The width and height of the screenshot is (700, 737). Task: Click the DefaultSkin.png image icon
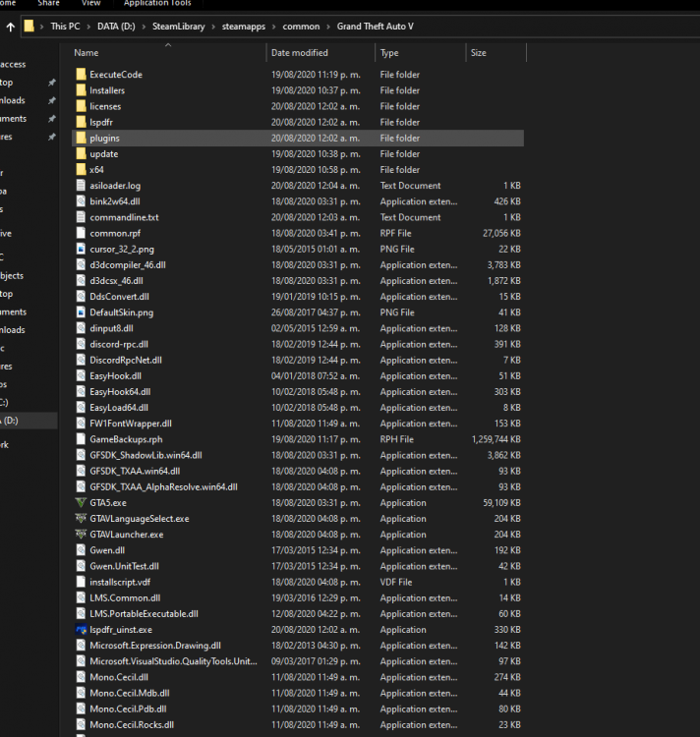click(x=81, y=312)
